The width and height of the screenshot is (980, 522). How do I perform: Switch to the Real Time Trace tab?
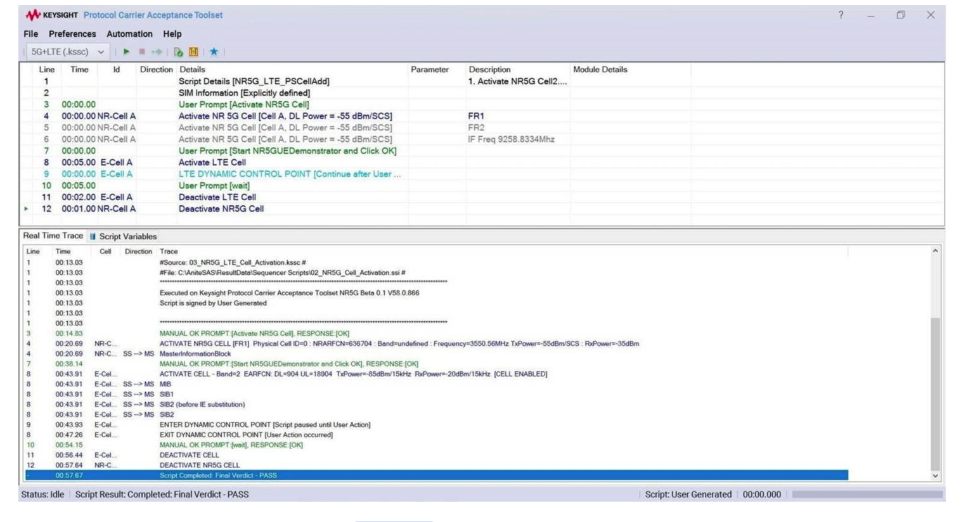coord(53,236)
